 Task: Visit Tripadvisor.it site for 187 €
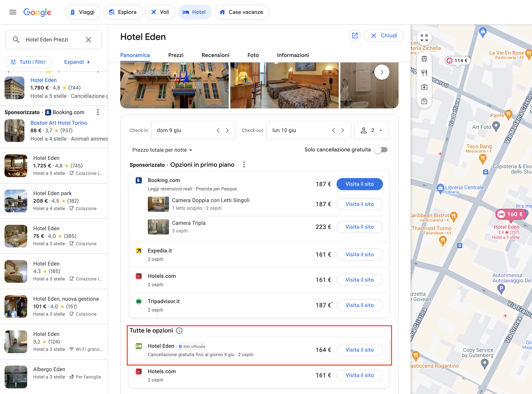click(360, 305)
